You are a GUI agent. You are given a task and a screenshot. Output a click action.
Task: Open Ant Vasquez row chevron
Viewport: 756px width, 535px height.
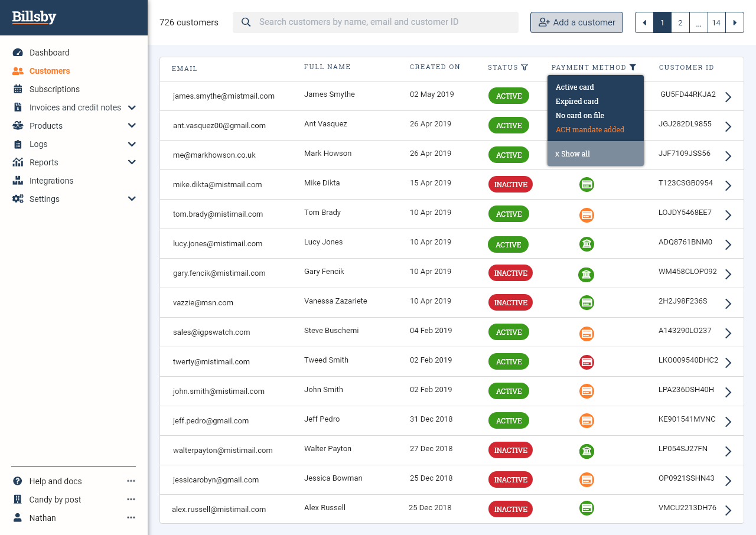[x=728, y=126]
